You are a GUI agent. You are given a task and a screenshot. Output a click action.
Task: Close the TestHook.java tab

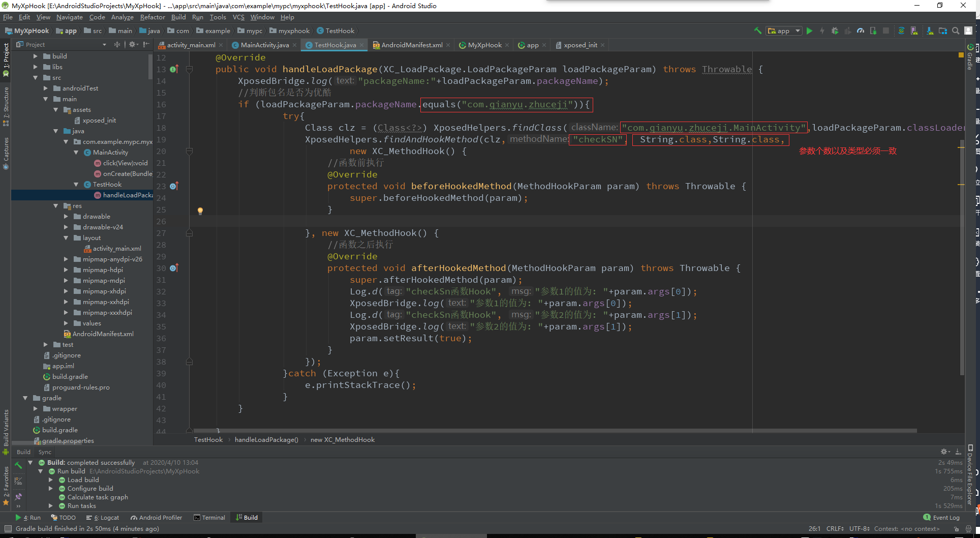(x=361, y=45)
